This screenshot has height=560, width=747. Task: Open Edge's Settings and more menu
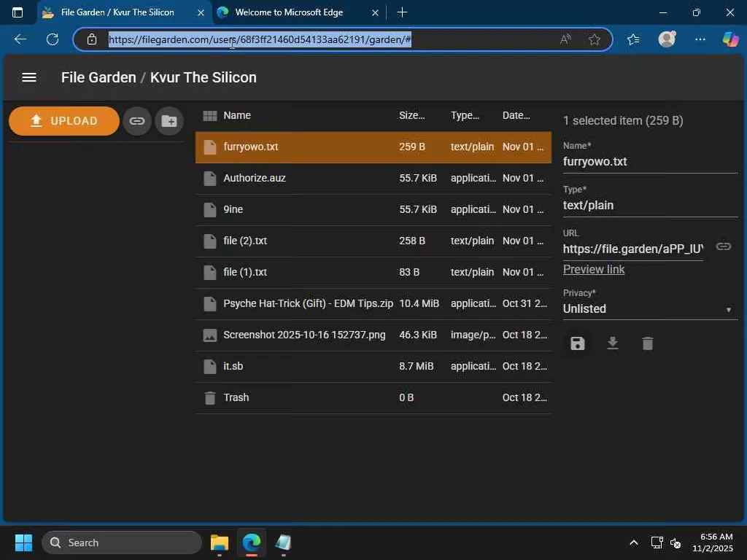[x=700, y=39]
